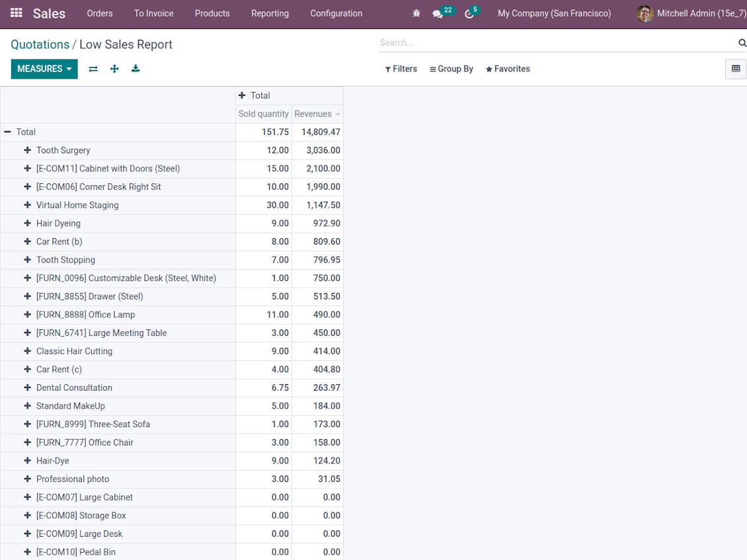Go to Sales app home
747x560 pixels.
[x=49, y=13]
